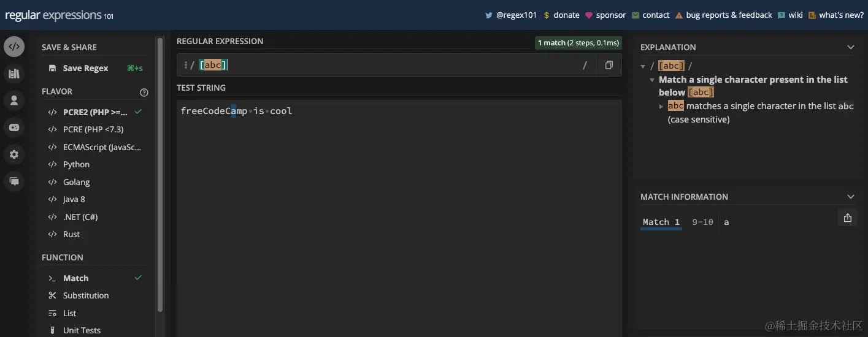868x337 pixels.
Task: Click the wiki book icon
Action: [782, 15]
